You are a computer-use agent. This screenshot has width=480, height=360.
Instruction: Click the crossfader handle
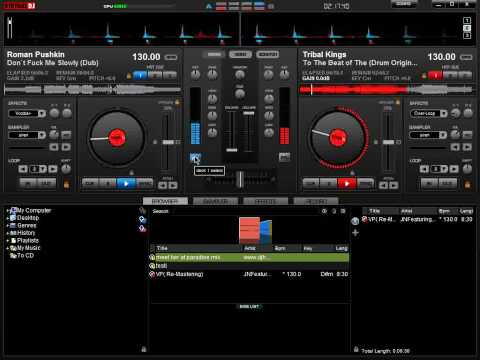(x=240, y=179)
